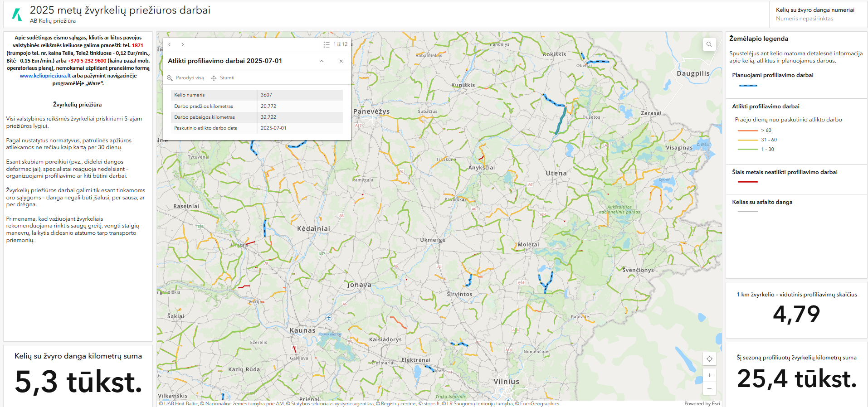
Task: Click the grey Kelias su asfalto danga legend line
Action: [x=748, y=212]
